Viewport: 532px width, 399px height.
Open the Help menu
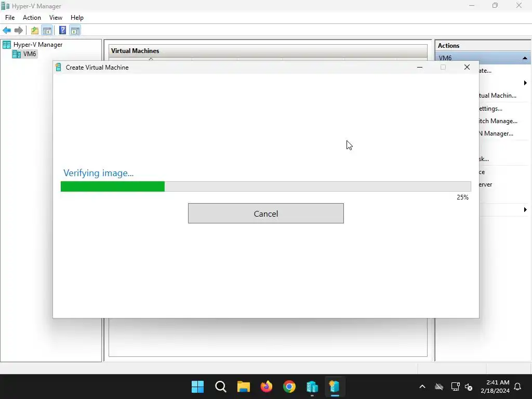[x=77, y=18]
